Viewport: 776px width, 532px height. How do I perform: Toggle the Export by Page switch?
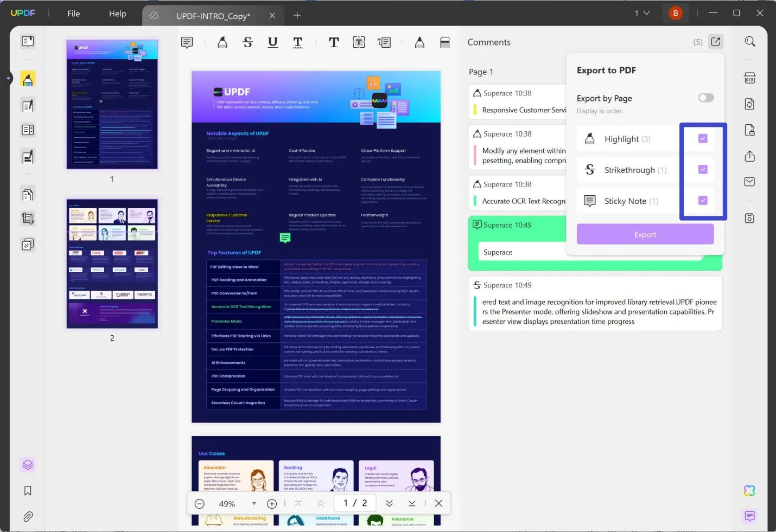click(x=706, y=98)
